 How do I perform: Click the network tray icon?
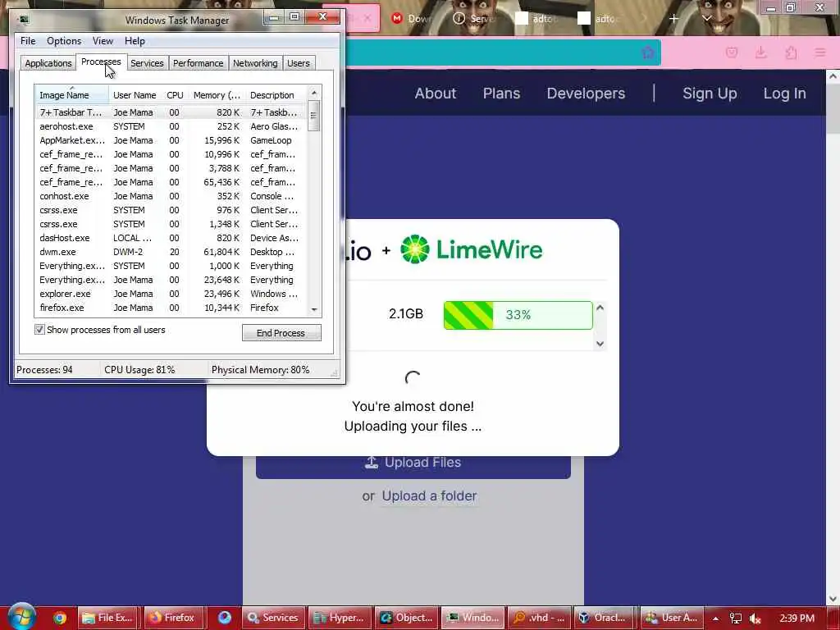point(736,619)
